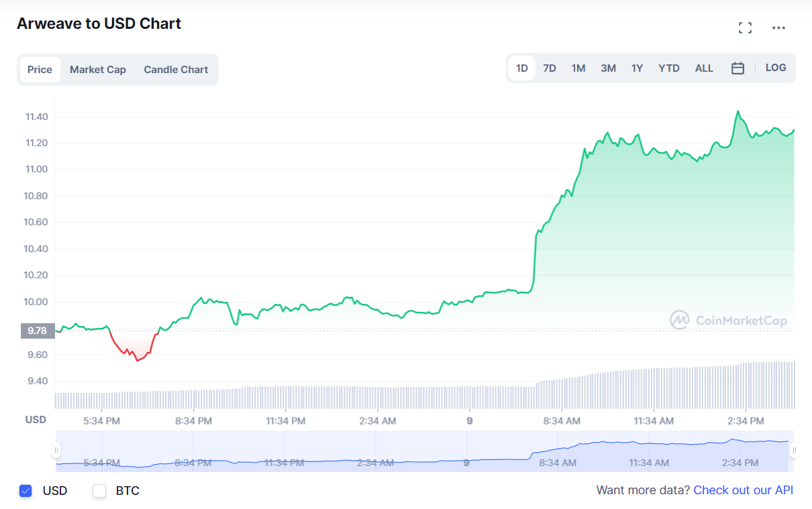Select the YTD time range
The height and width of the screenshot is (509, 812).
[669, 68]
